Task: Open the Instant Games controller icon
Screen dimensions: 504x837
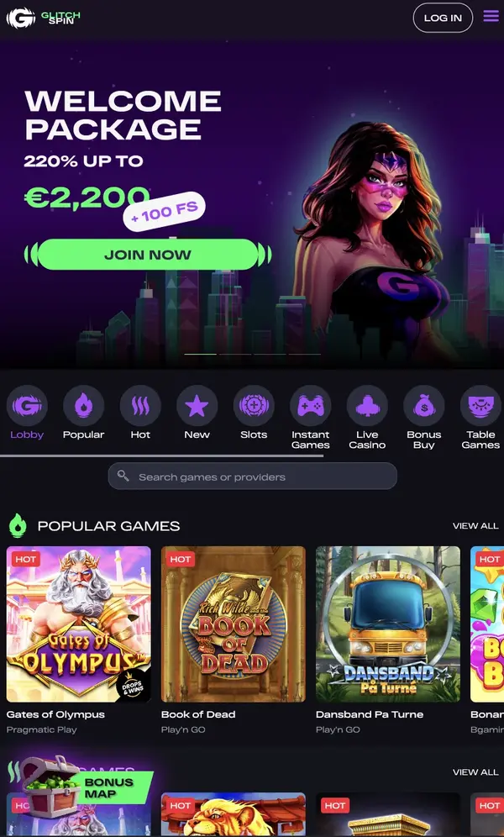Action: (x=311, y=406)
